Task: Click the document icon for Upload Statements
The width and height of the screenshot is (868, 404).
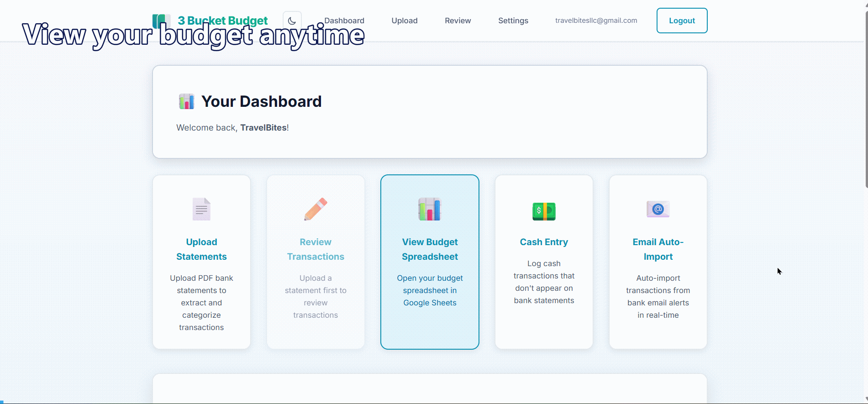Action: click(x=201, y=209)
